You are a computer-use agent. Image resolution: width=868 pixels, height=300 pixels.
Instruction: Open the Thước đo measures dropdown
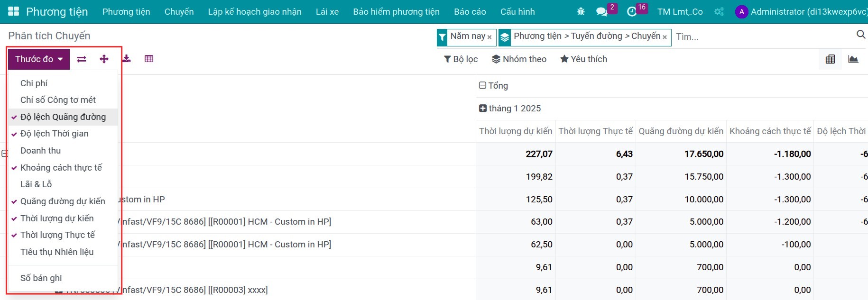39,59
